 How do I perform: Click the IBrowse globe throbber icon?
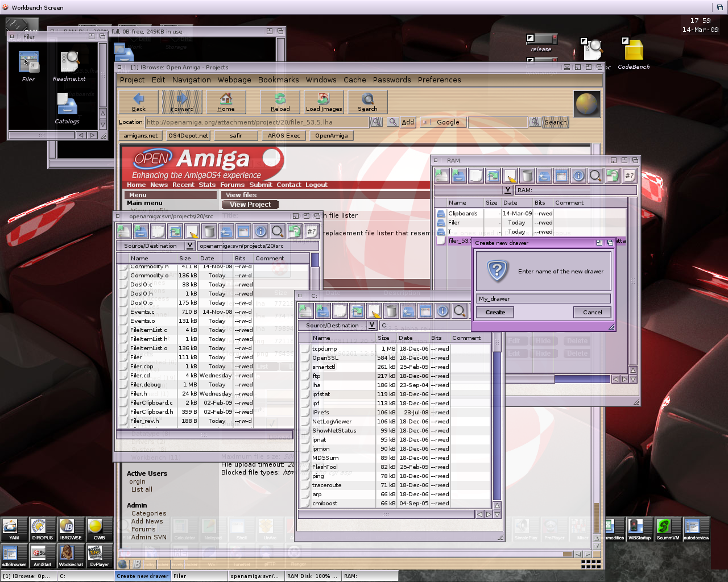587,103
